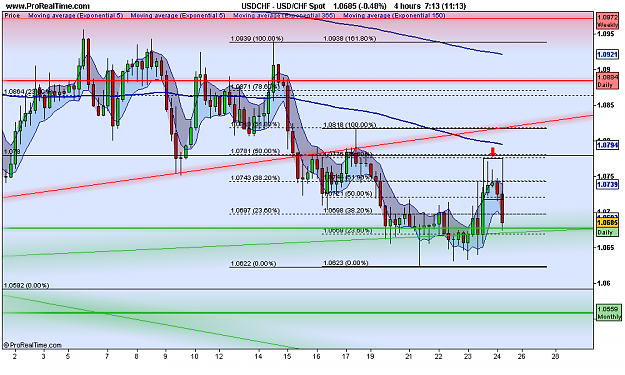Click the blue 1.0739 price tag
The image size is (625, 375).
607,184
